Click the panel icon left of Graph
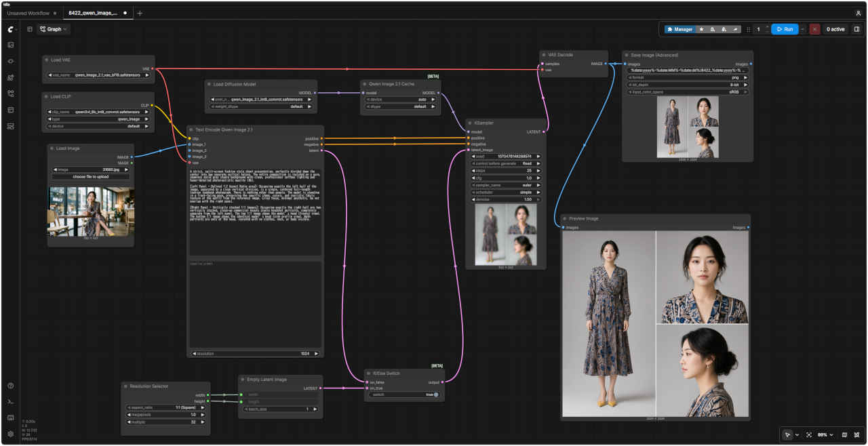This screenshot has width=868, height=446. pyautogui.click(x=30, y=29)
